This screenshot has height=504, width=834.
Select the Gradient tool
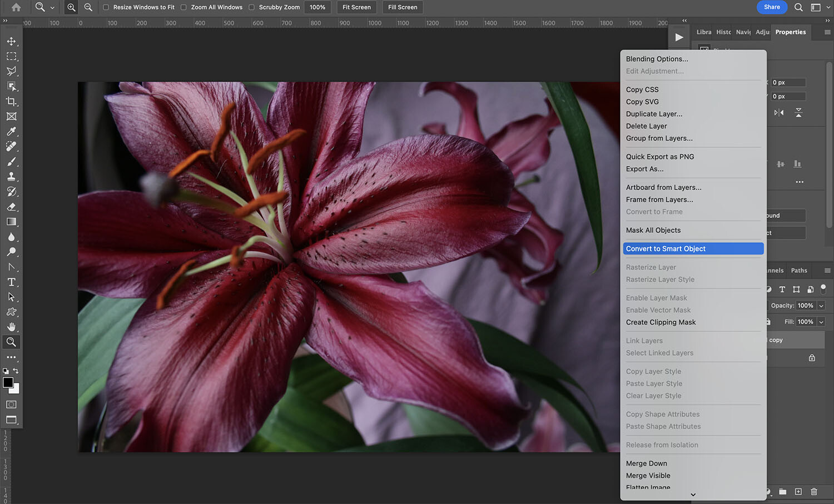11,222
